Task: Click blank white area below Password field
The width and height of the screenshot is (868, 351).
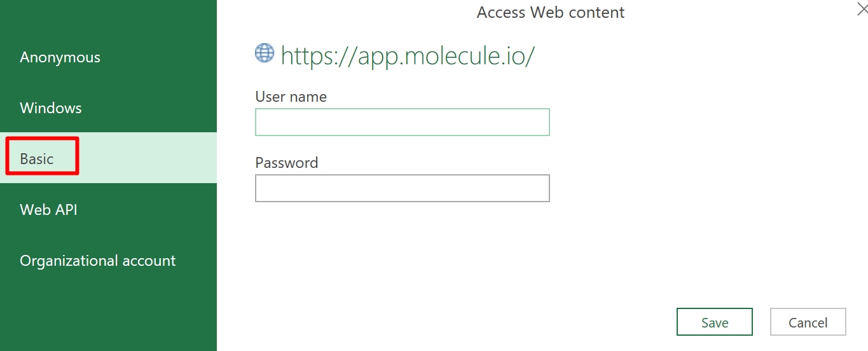Action: tap(402, 254)
